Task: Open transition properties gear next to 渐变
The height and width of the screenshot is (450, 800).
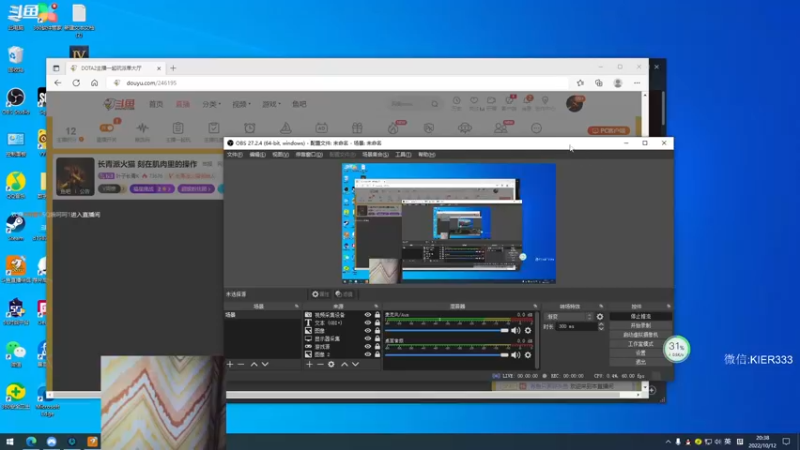Action: coord(600,317)
